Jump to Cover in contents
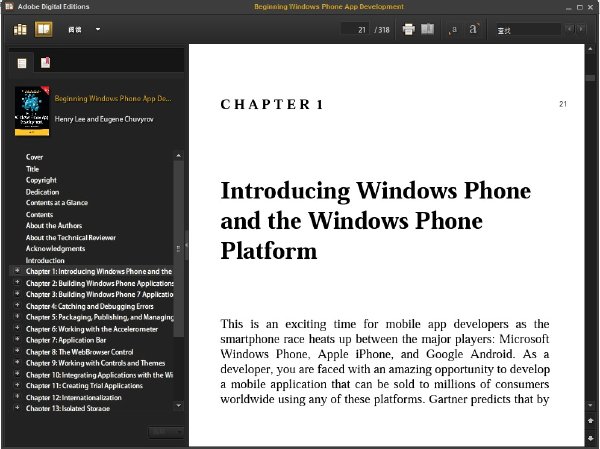The image size is (600, 449). point(34,157)
